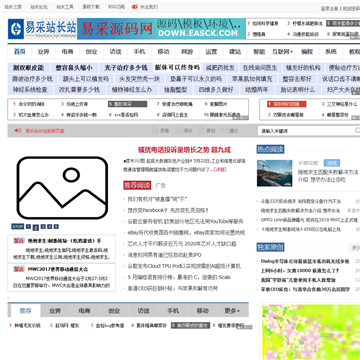The width and height of the screenshot is (360, 360).
Task: Click ad link 在线询问医生
Action: point(260,68)
